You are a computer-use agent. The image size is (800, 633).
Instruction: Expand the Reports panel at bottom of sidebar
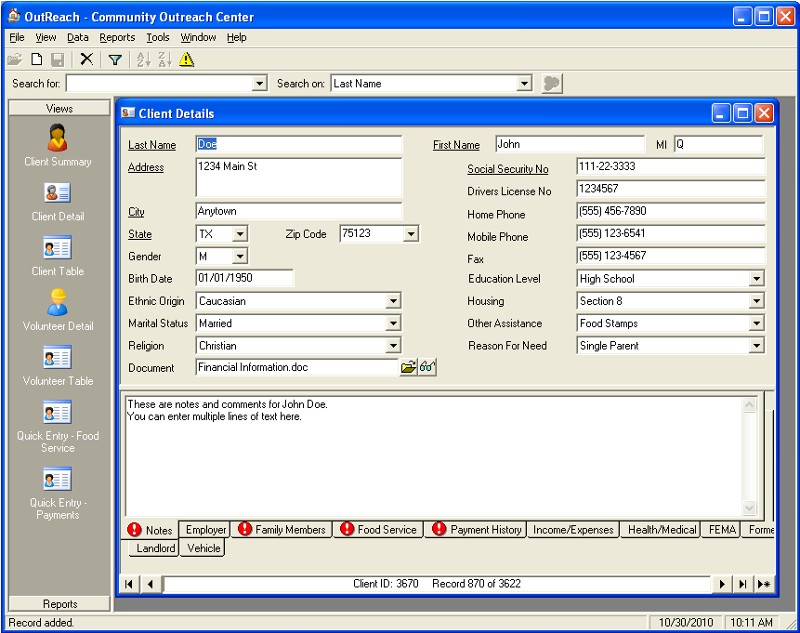(60, 604)
